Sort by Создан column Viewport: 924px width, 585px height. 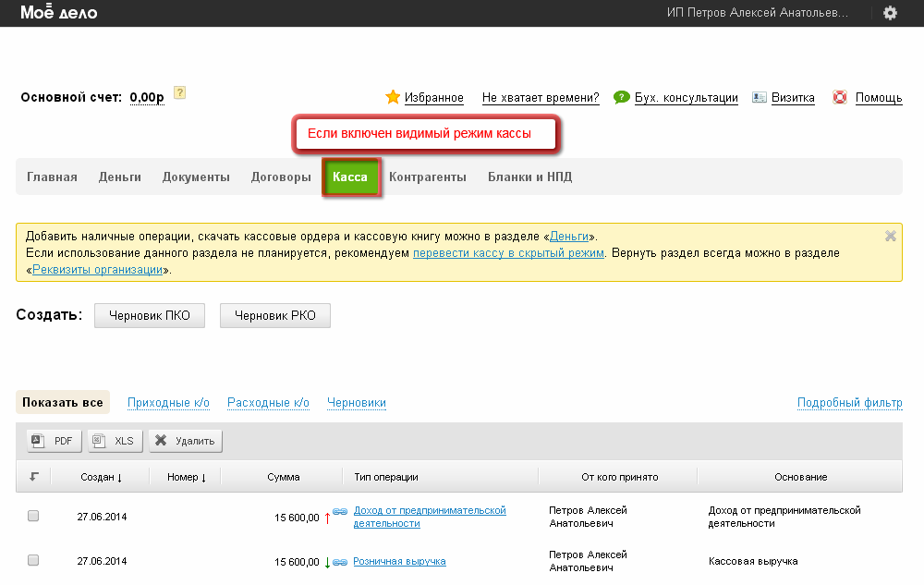[x=101, y=477]
